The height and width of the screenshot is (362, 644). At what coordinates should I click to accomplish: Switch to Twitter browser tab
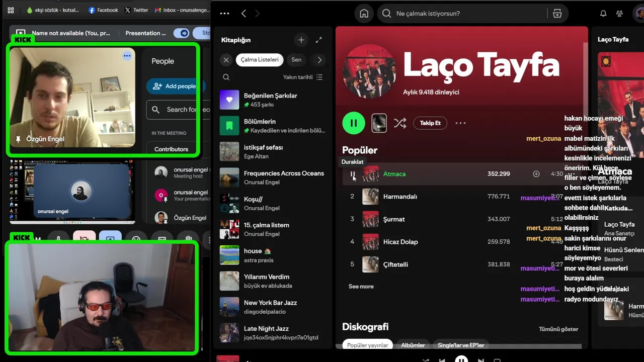click(x=136, y=10)
